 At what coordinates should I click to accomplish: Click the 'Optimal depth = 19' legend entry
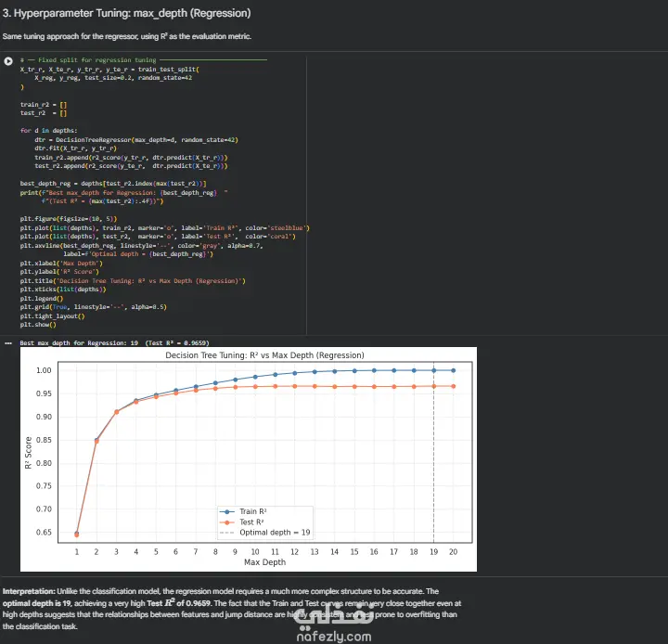[x=265, y=533]
